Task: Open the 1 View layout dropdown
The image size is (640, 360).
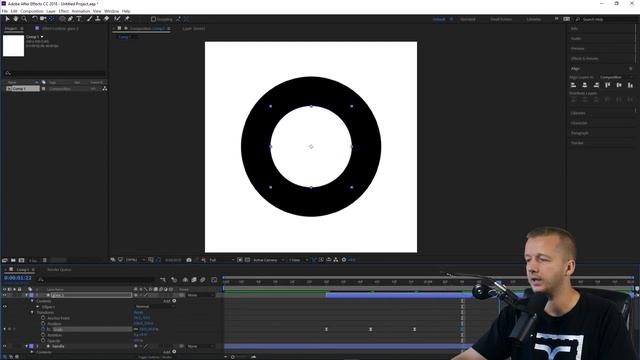Action: tap(298, 260)
